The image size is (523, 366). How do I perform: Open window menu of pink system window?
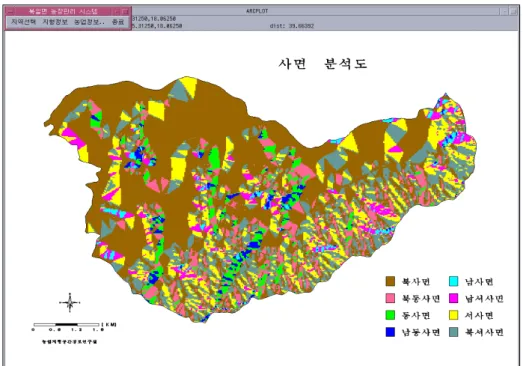coord(10,11)
